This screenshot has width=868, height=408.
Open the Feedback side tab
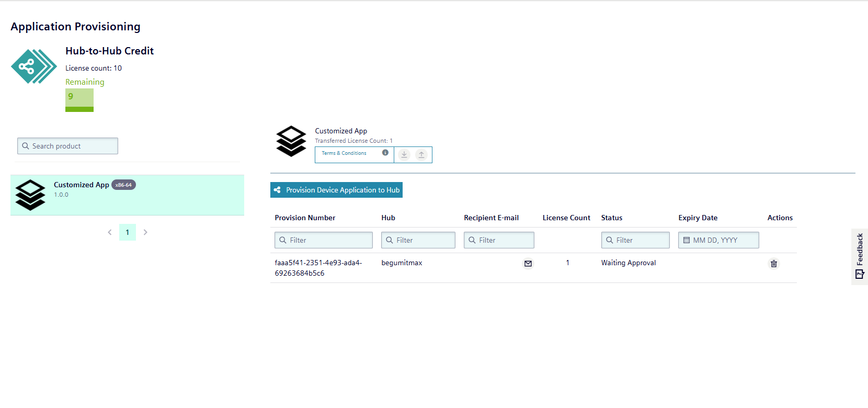pos(860,256)
